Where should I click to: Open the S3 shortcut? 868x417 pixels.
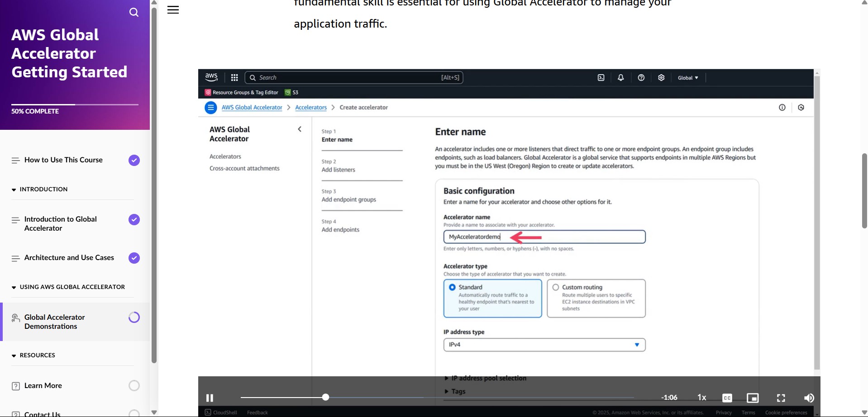tap(291, 92)
